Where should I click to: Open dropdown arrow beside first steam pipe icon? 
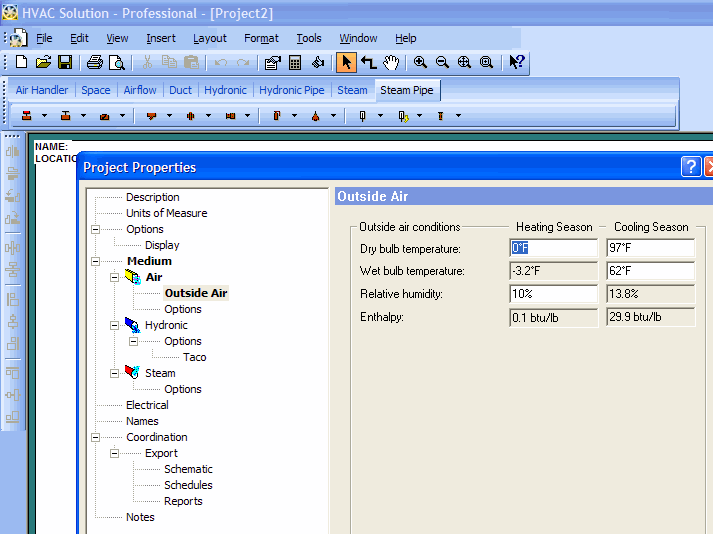[44, 116]
